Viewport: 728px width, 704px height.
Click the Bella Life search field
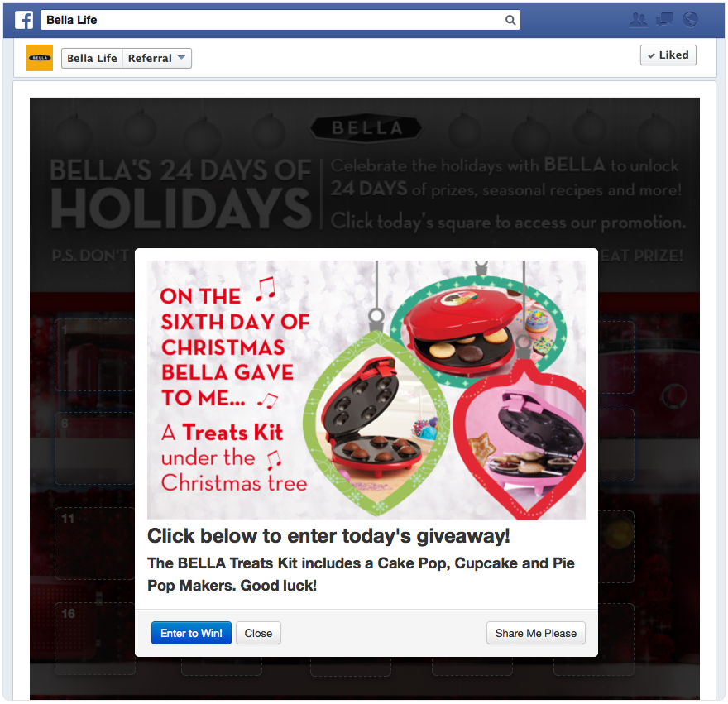[x=280, y=20]
